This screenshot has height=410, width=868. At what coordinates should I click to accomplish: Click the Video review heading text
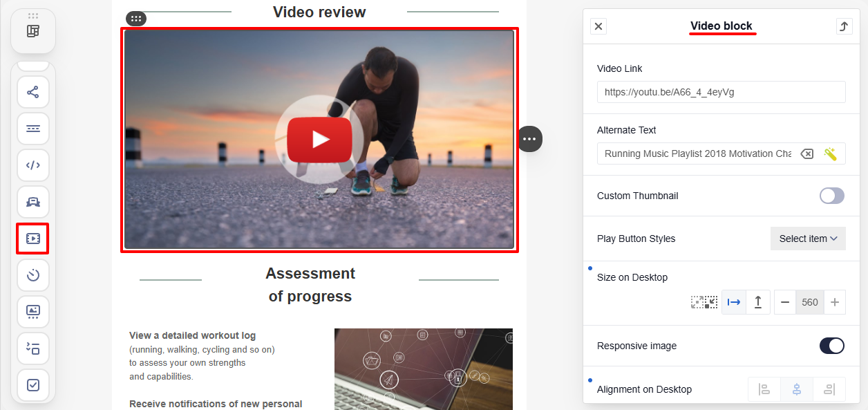[x=319, y=12]
